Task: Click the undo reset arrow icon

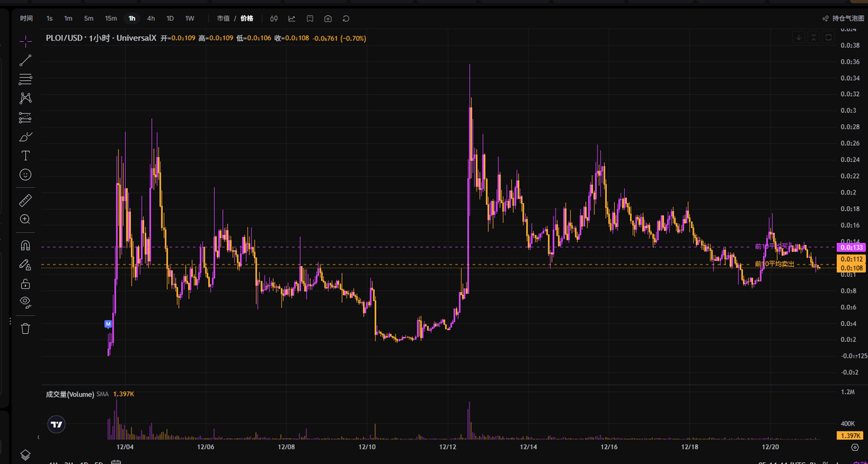Action: click(346, 18)
